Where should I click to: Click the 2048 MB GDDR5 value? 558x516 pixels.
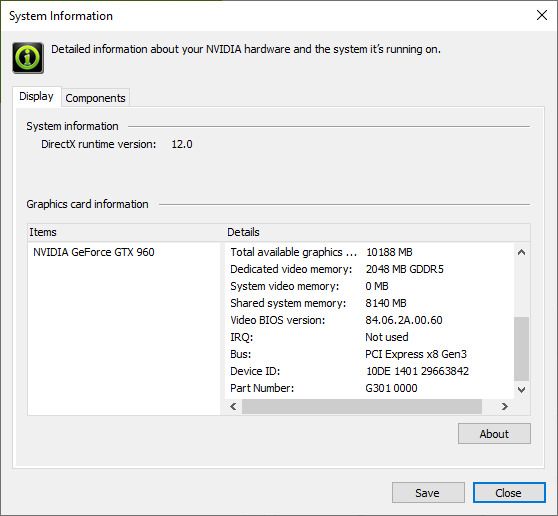point(405,269)
